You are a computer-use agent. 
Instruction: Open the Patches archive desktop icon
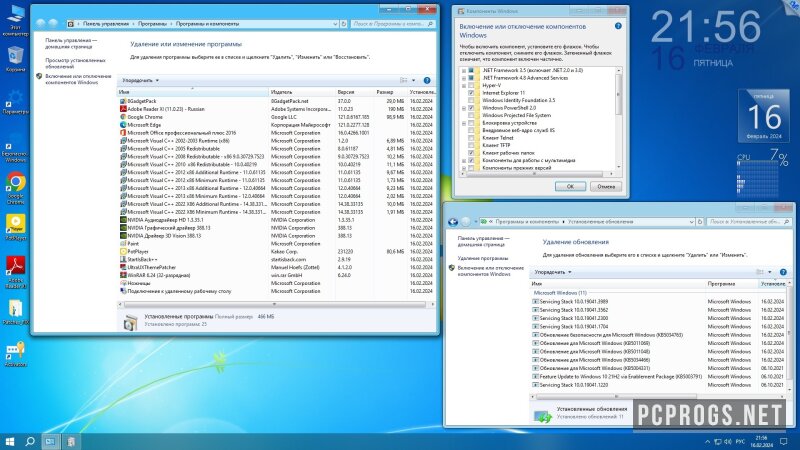[x=15, y=312]
